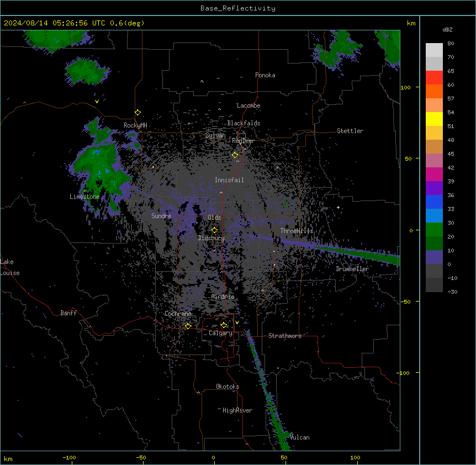Click the Base_Reflectivity title text
Screen dimensions: 476x465
(x=238, y=8)
